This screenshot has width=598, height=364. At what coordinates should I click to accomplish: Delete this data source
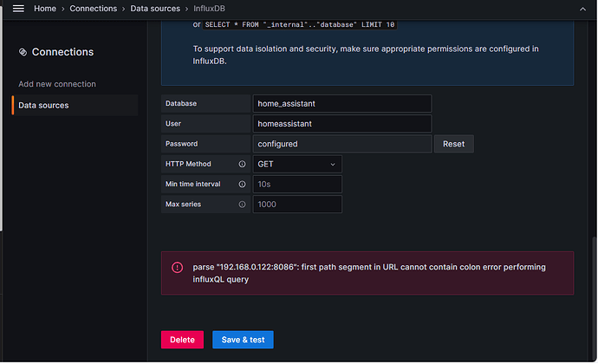[182, 340]
